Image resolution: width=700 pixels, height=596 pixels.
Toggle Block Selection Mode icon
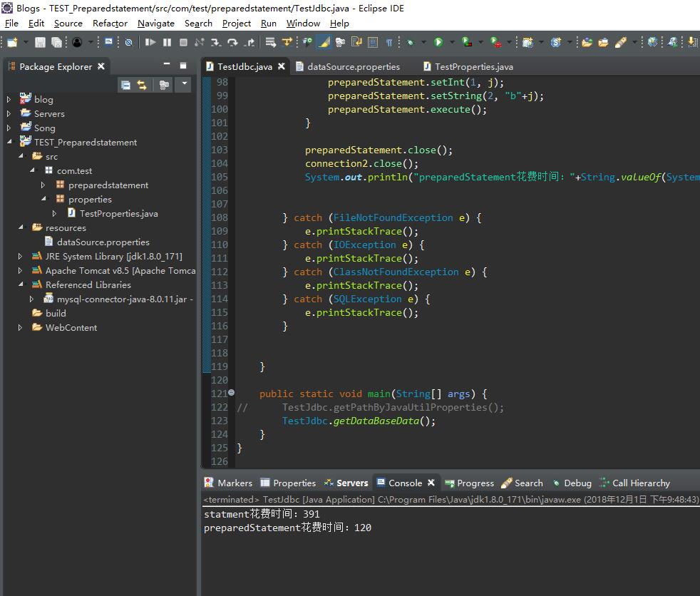pos(373,42)
